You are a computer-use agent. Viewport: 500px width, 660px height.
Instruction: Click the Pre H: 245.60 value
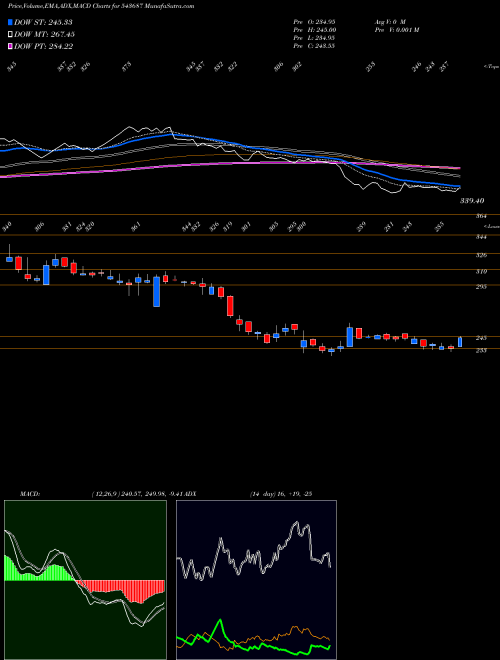point(314,30)
